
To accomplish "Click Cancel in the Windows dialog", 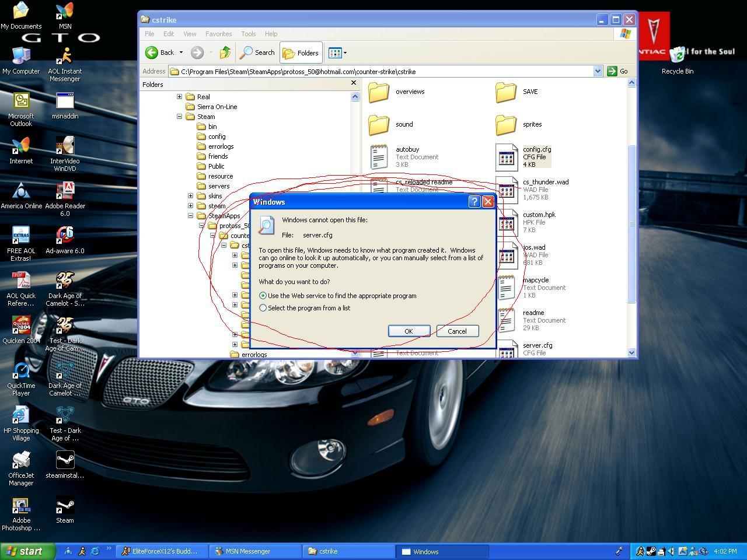I will click(457, 331).
